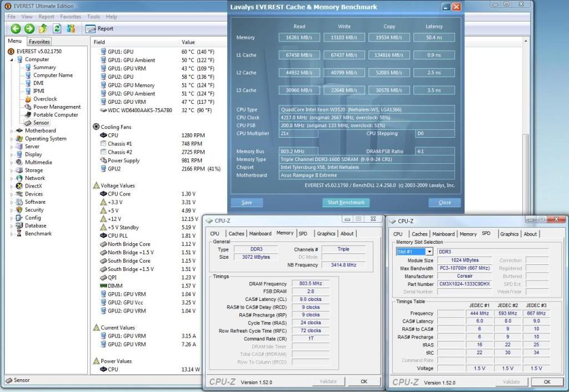Select Portable Computer in the tree
The height and width of the screenshot is (392, 569).
tap(56, 114)
